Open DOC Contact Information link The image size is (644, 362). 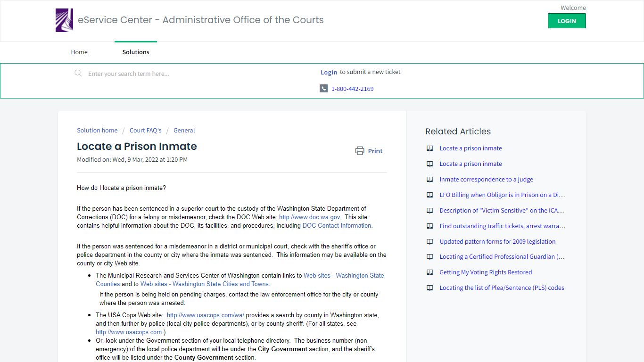pyautogui.click(x=337, y=226)
